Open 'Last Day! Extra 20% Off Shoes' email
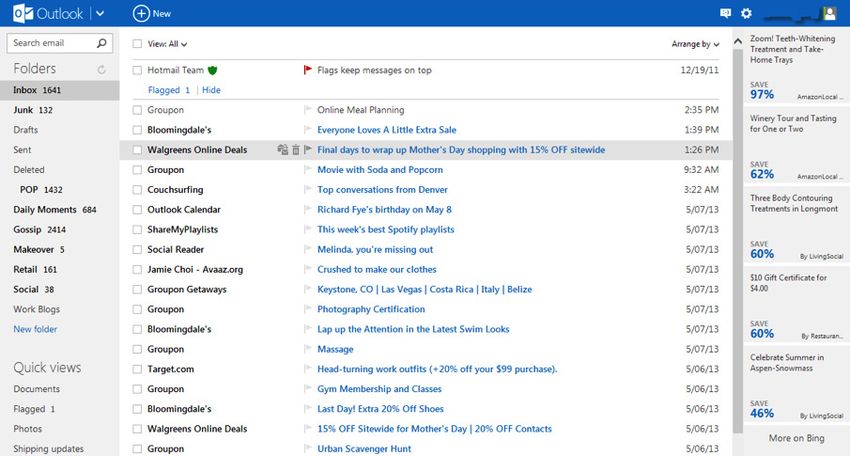Viewport: 850px width, 456px height. pyautogui.click(x=380, y=409)
